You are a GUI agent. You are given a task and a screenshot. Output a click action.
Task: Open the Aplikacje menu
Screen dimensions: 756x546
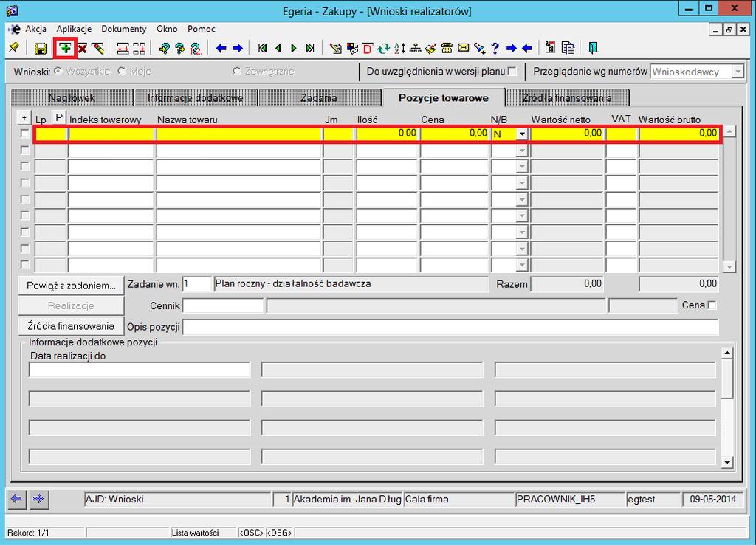point(74,29)
